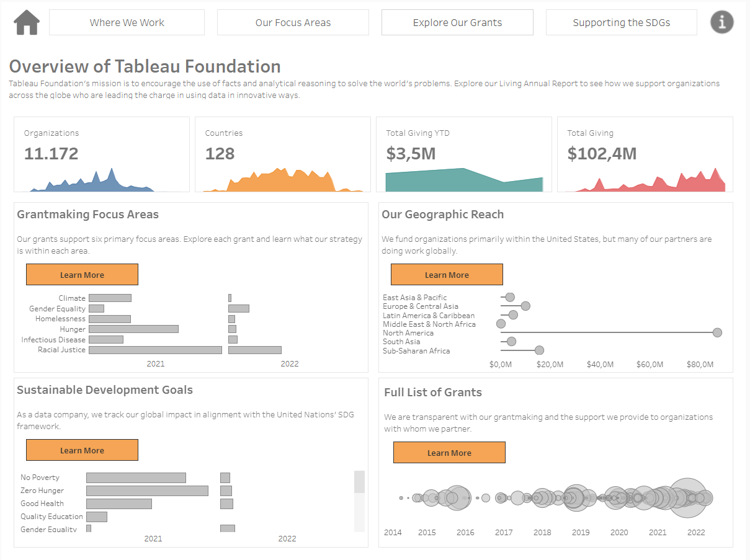Open the info icon
This screenshot has width=750, height=560.
(721, 22)
